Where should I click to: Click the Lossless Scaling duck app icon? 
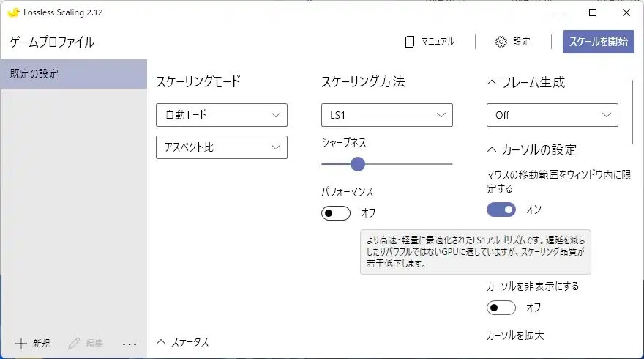click(x=12, y=12)
